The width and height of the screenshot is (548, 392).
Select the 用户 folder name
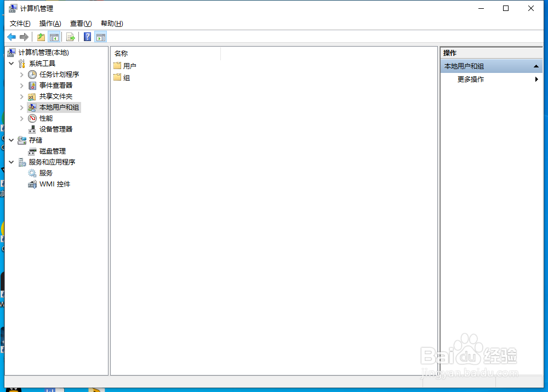pyautogui.click(x=130, y=66)
